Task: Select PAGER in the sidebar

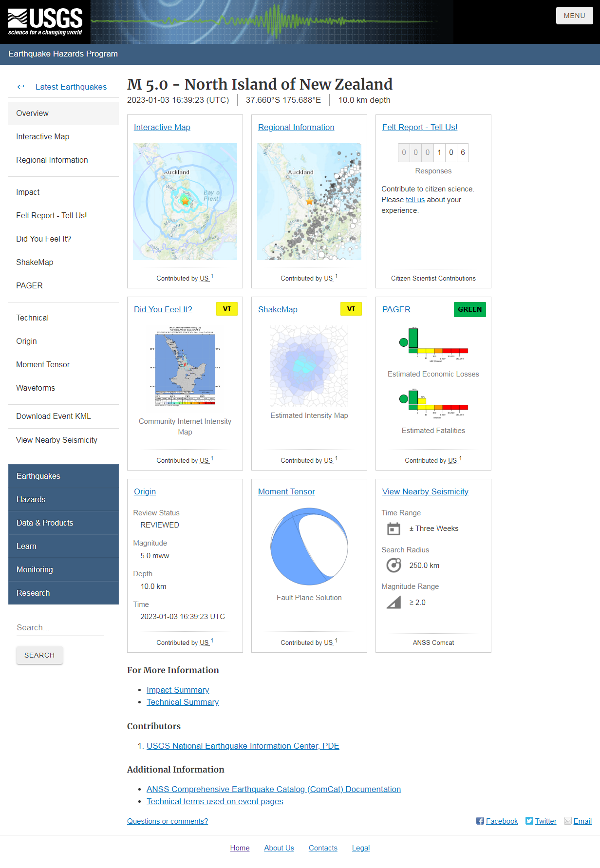Action: point(63,285)
